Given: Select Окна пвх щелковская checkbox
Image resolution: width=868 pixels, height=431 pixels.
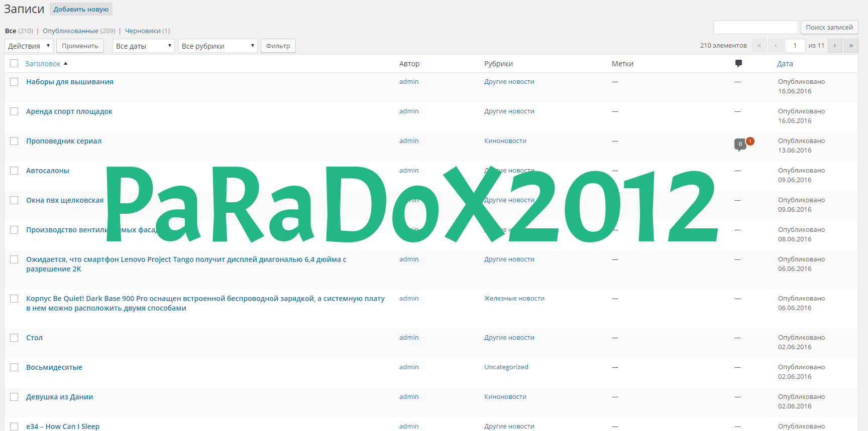Looking at the screenshot, I should tap(14, 200).
